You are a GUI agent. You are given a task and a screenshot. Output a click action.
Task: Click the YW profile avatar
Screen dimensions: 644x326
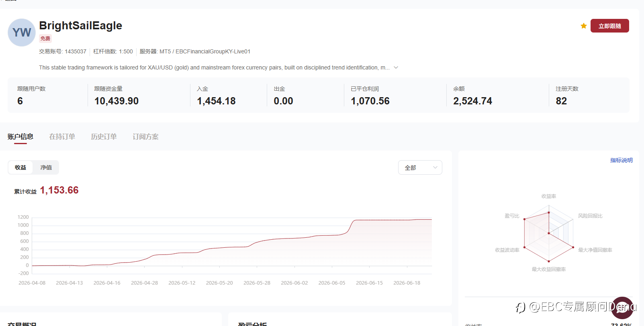point(22,33)
